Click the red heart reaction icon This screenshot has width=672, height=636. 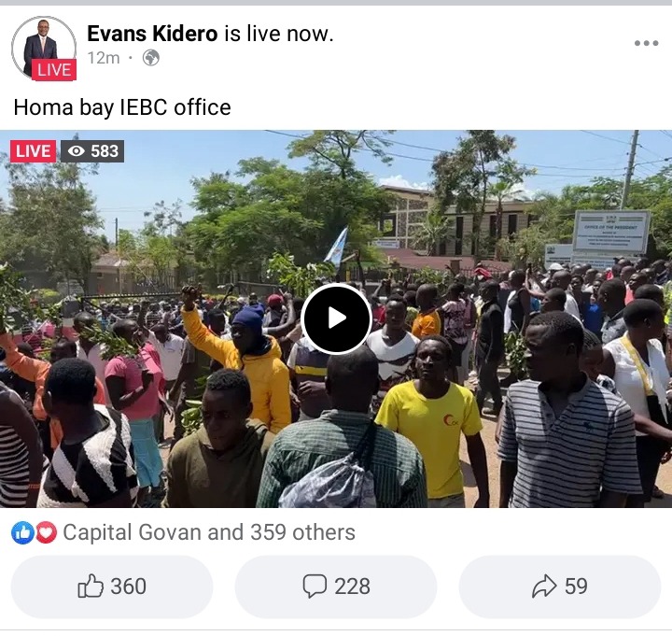point(46,532)
